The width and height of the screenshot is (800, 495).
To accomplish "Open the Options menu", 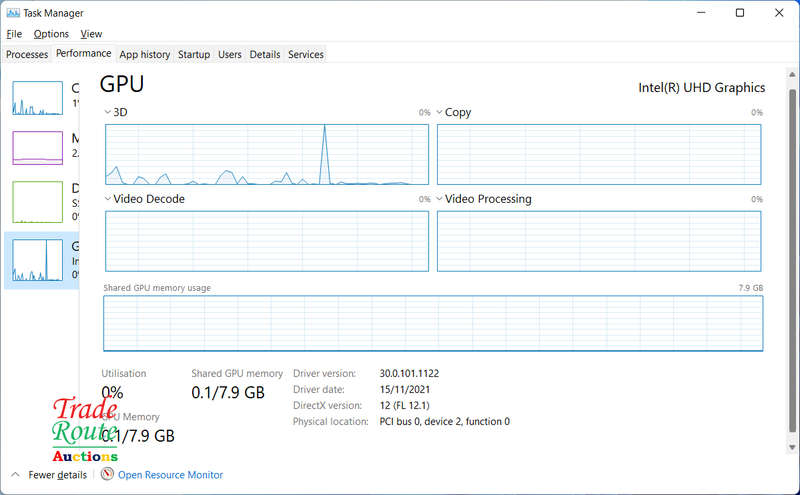I will click(51, 34).
